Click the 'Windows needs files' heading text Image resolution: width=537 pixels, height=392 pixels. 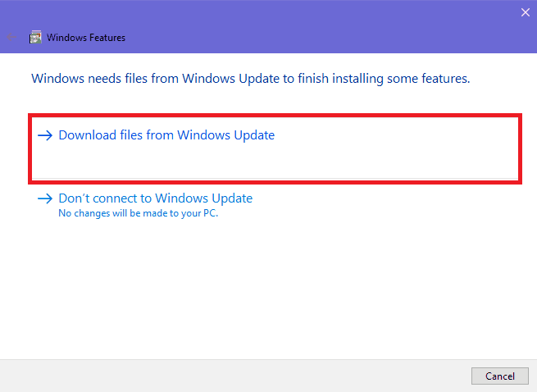point(251,79)
